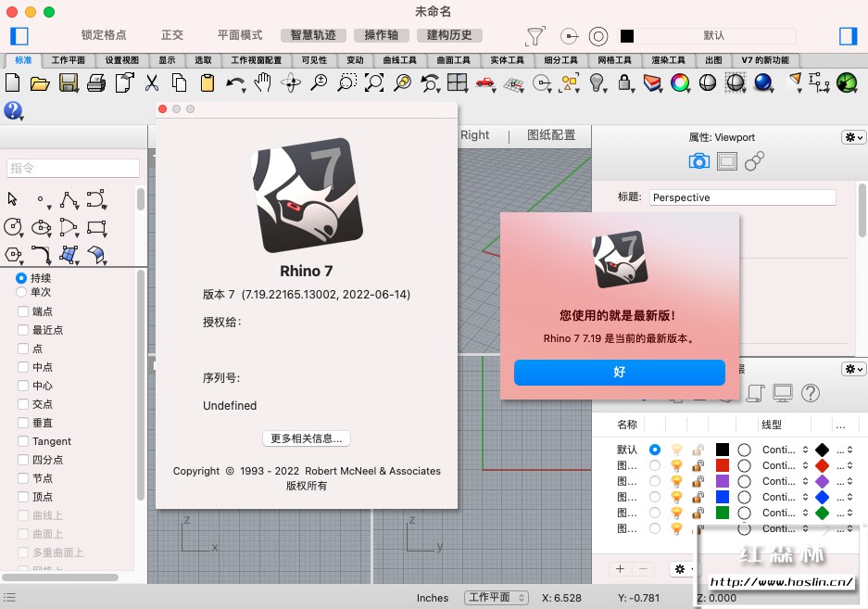Click the selection filter funnel icon
The height and width of the screenshot is (609, 868).
[x=535, y=36]
